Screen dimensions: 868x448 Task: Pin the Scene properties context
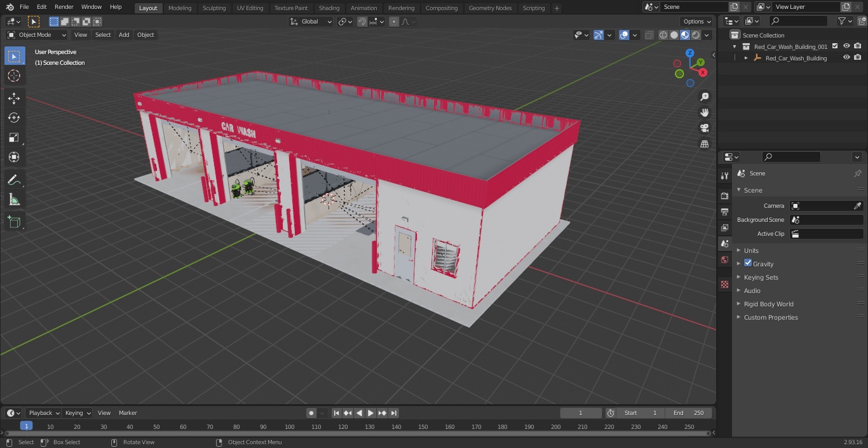pos(857,173)
